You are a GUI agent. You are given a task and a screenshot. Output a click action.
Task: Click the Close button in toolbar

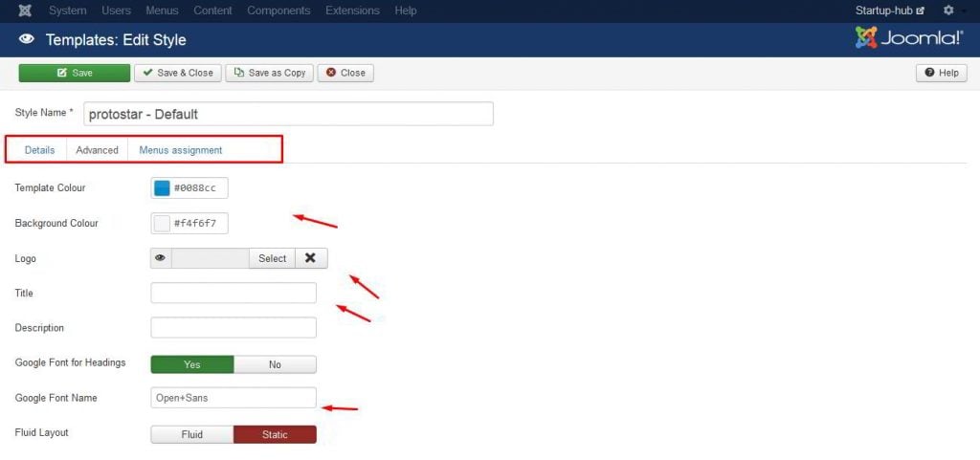coord(345,73)
